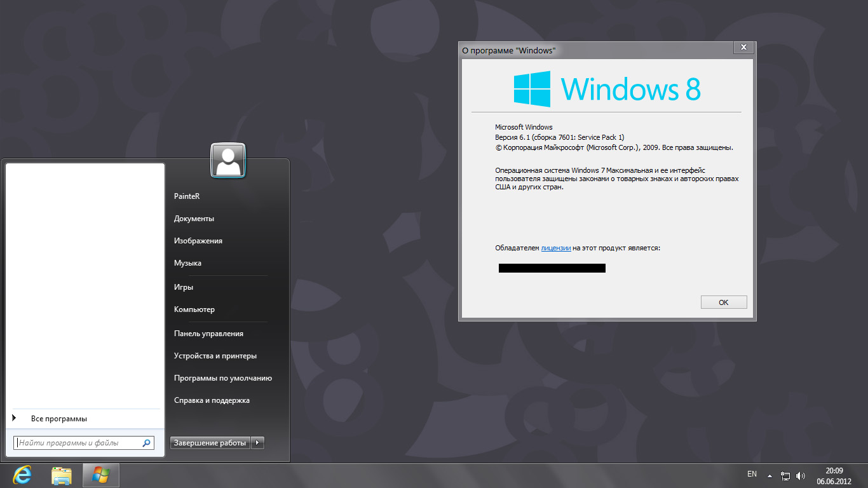Click the EN language indicator
The height and width of the screenshot is (488, 868).
pyautogui.click(x=752, y=474)
